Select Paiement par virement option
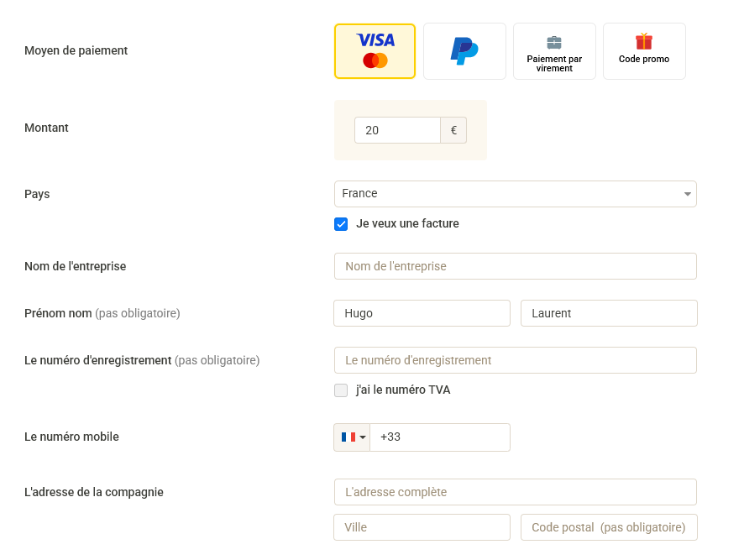 (x=554, y=51)
